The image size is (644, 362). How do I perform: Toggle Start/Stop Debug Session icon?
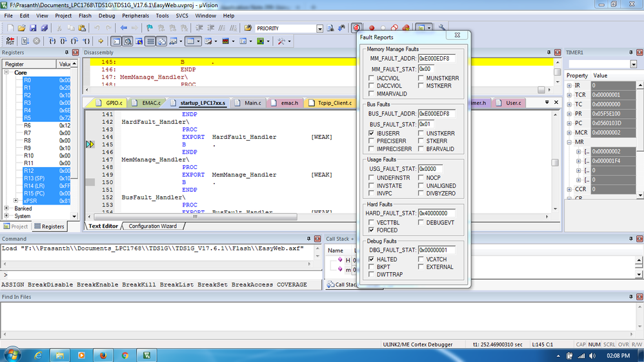tap(356, 28)
